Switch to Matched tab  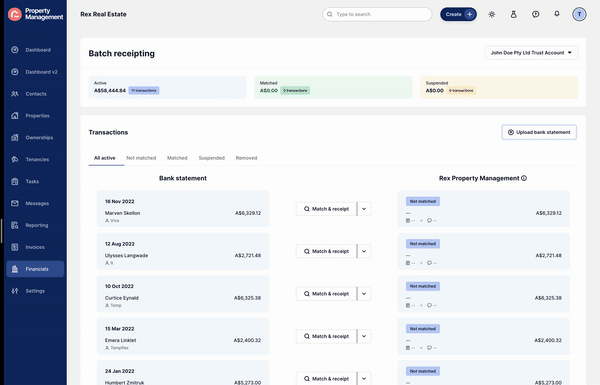(x=177, y=158)
